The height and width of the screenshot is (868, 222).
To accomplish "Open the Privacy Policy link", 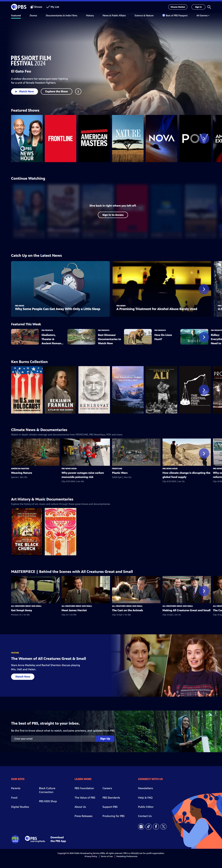I will [x=91, y=856].
